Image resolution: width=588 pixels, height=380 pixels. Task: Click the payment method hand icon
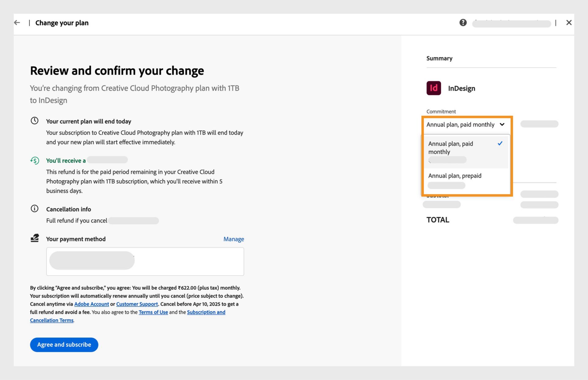point(35,238)
